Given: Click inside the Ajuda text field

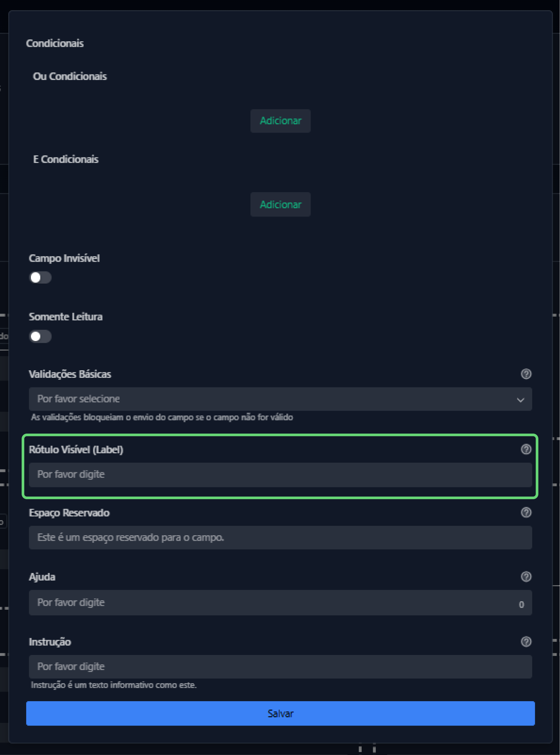Looking at the screenshot, I should pyautogui.click(x=237, y=602).
